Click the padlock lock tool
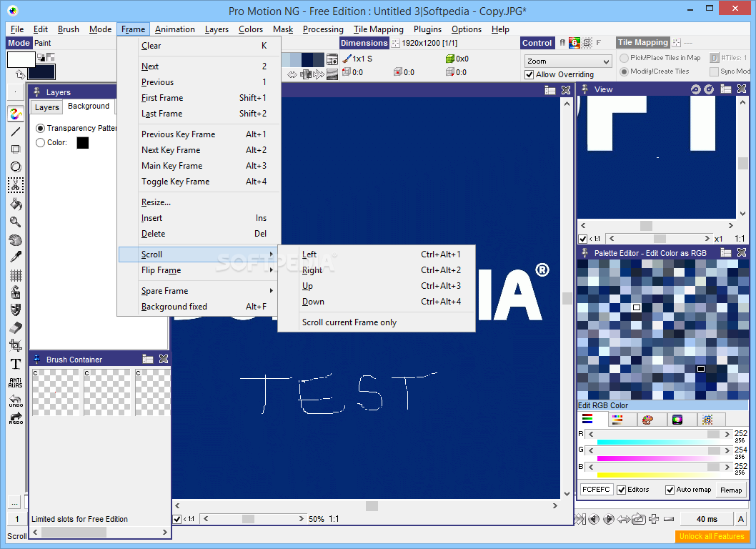Viewport: 756px width, 549px height. pos(16,292)
